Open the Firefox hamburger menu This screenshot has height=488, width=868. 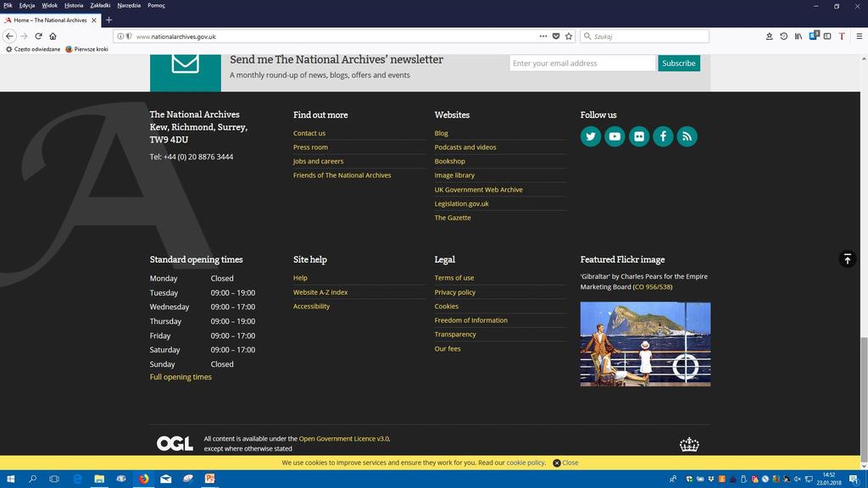pyautogui.click(x=860, y=36)
